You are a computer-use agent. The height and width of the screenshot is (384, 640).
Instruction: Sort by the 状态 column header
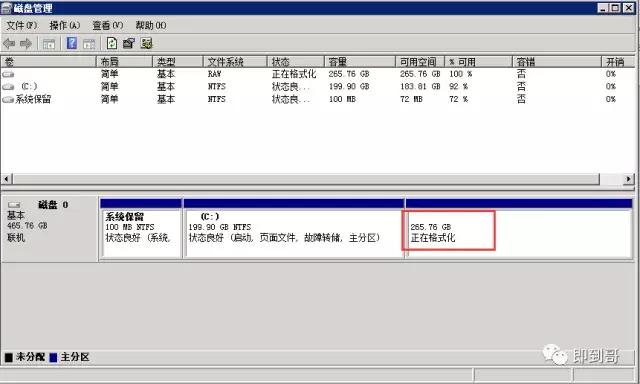point(296,62)
